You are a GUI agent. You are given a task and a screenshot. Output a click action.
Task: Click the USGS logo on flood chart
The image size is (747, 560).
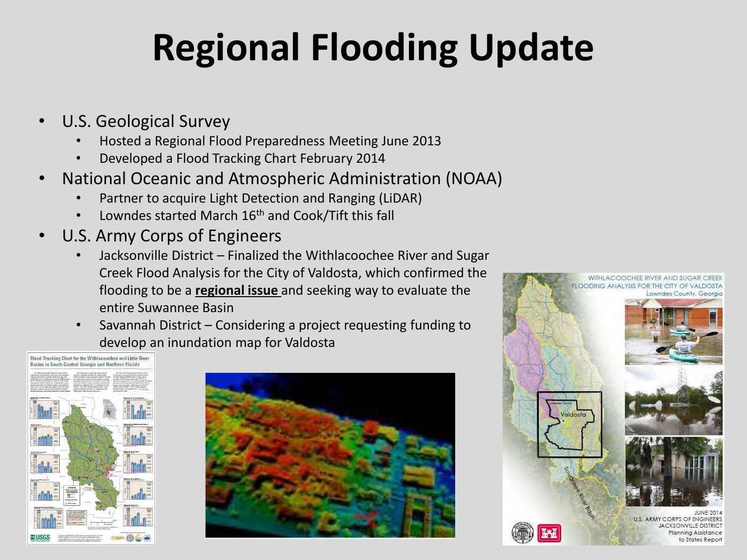[40, 538]
